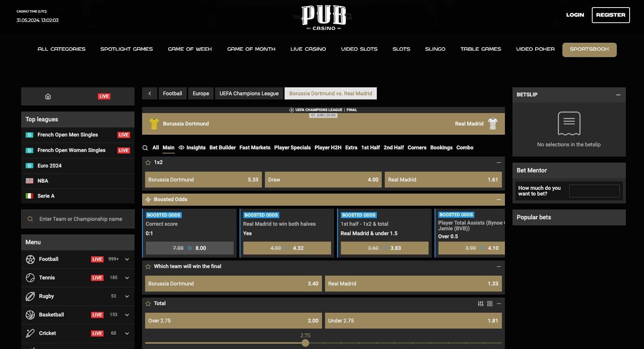This screenshot has height=349, width=644.
Task: Expand the Basketball menu chevron
Action: pyautogui.click(x=127, y=315)
